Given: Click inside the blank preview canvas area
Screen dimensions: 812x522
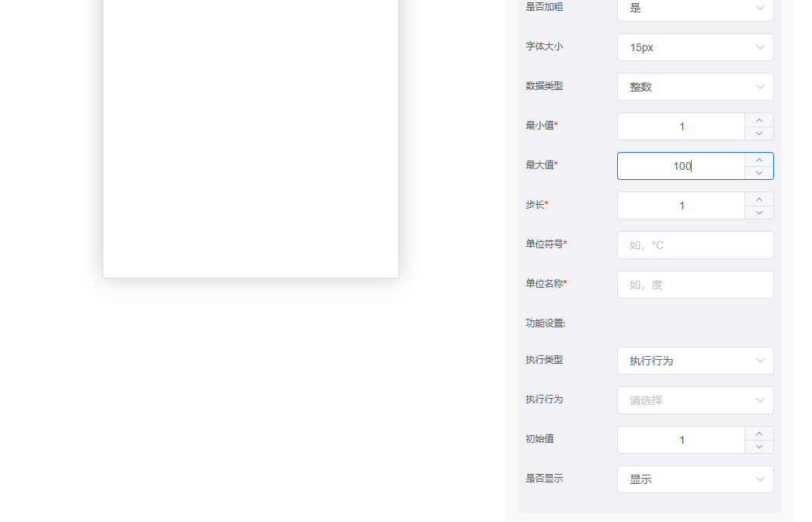Looking at the screenshot, I should pyautogui.click(x=250, y=140).
